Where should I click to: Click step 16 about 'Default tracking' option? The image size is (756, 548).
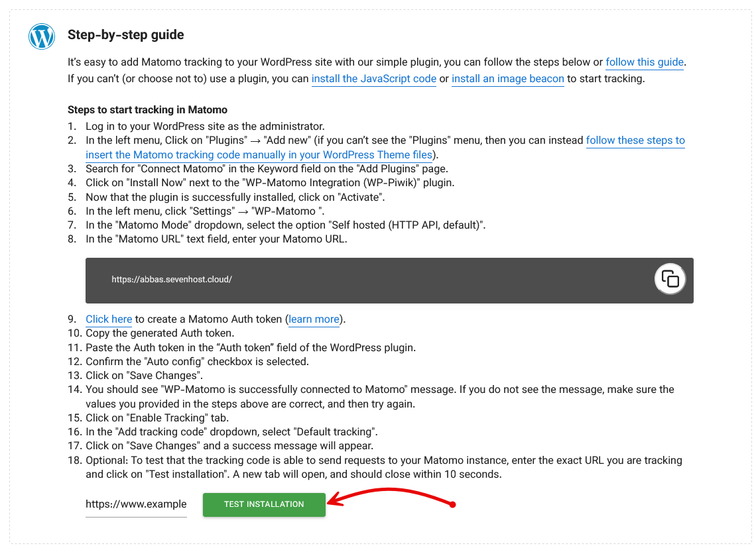232,432
